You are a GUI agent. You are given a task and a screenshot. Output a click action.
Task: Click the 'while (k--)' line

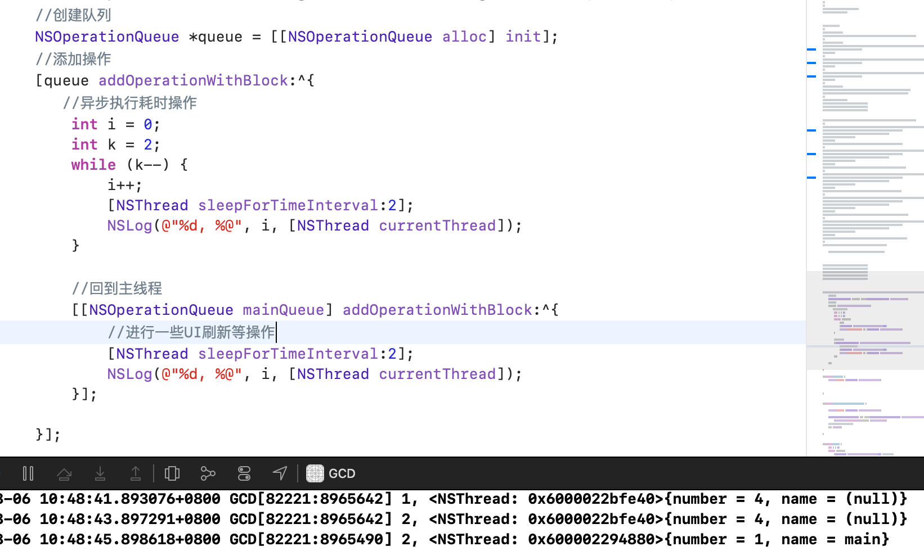pyautogui.click(x=129, y=165)
